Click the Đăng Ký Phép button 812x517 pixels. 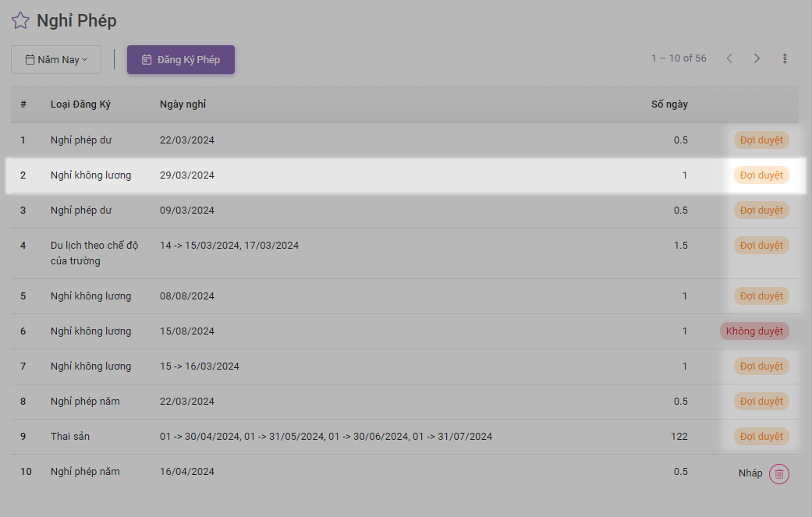click(181, 60)
